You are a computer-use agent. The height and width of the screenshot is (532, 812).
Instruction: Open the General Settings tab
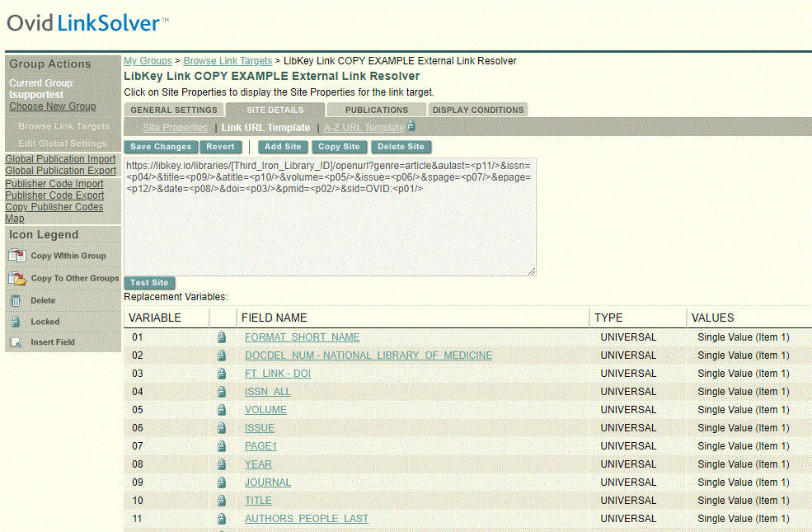pyautogui.click(x=173, y=110)
